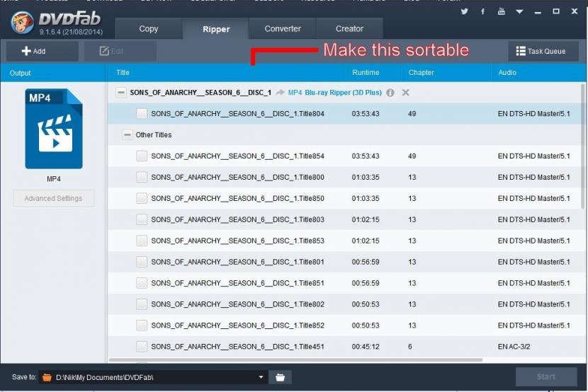Collapse the SONS_OF_ANARCHY__SEASON_6__DISC_1 source
588x392 pixels.
(x=120, y=92)
